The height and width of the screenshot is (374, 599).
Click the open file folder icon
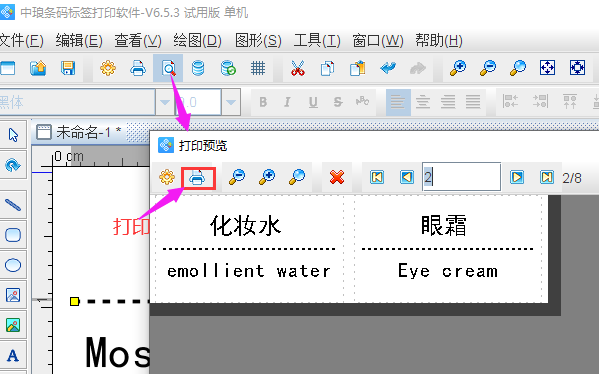tap(38, 68)
